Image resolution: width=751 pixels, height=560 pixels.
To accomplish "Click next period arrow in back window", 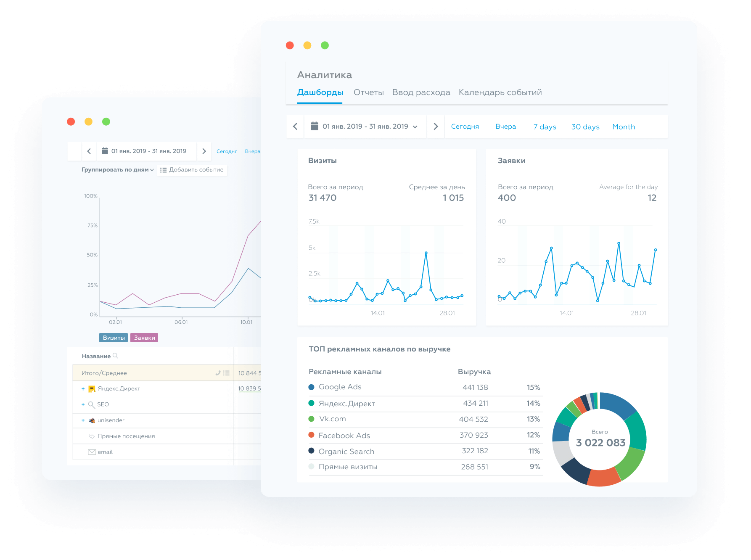I will click(x=204, y=151).
